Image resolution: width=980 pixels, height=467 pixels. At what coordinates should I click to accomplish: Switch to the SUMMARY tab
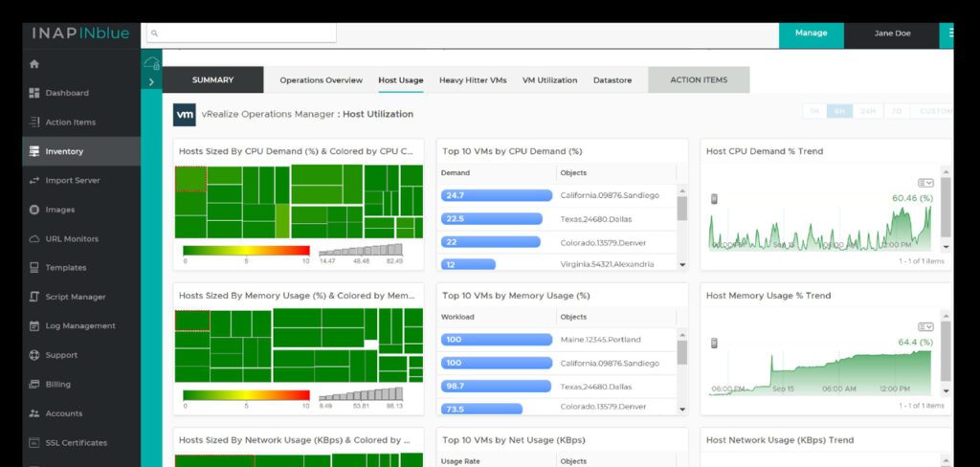(x=212, y=80)
